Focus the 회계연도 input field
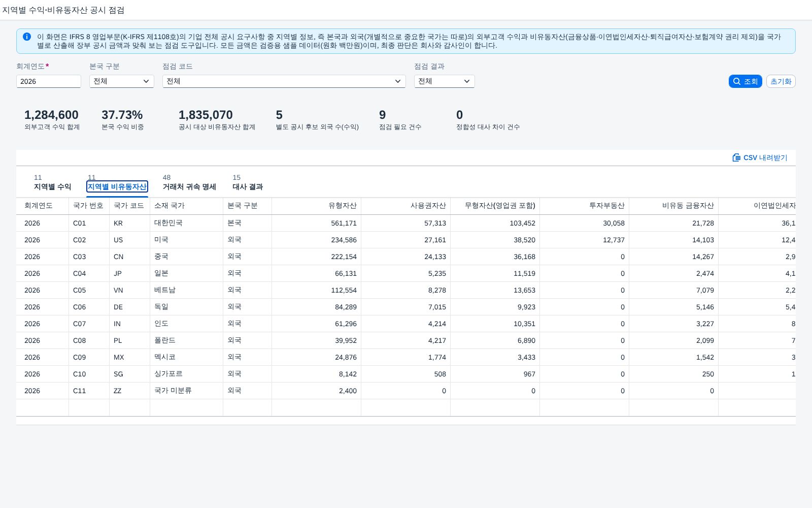812x508 pixels. pos(49,81)
